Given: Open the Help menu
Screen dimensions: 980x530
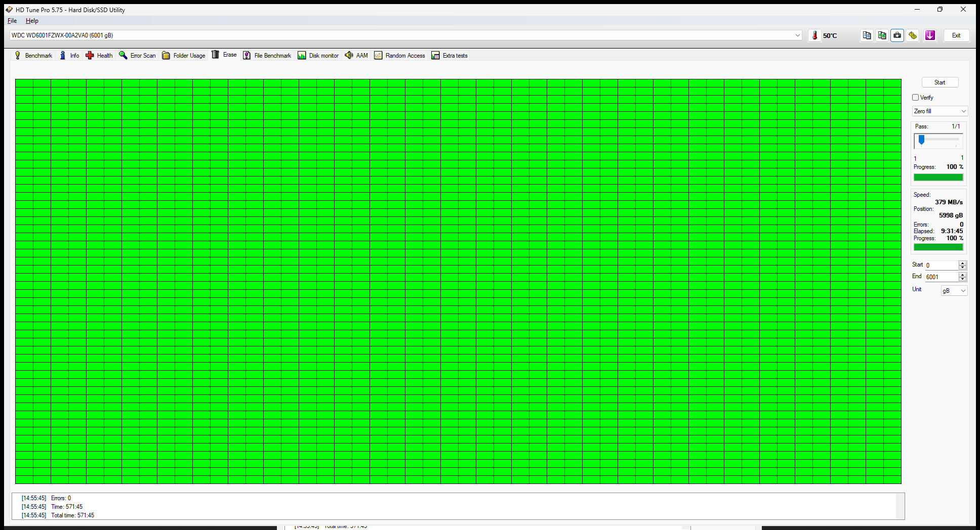Looking at the screenshot, I should (32, 21).
